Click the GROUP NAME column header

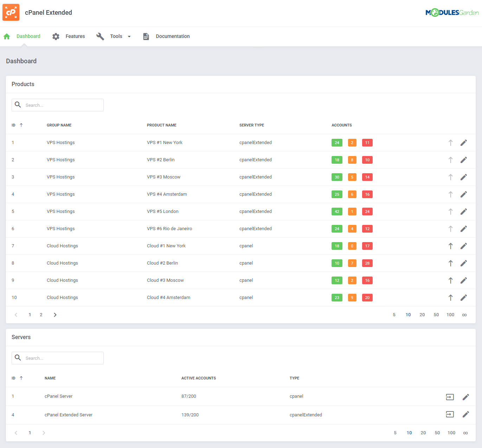pos(59,125)
